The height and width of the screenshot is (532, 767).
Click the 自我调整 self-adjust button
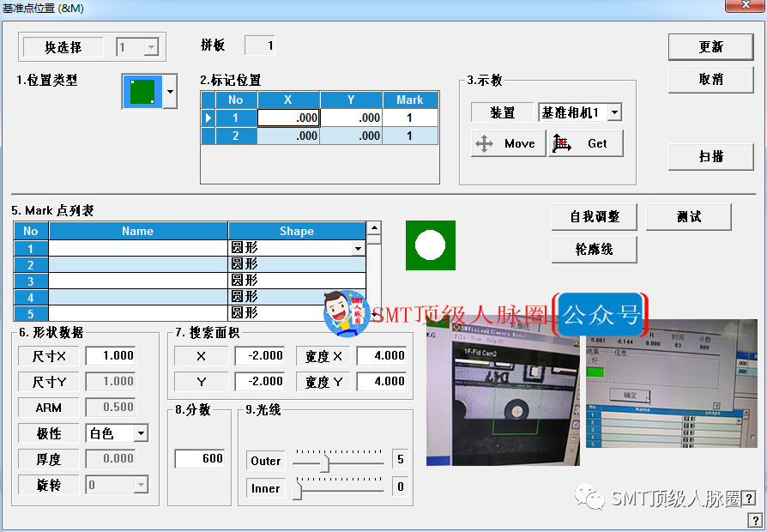point(595,217)
